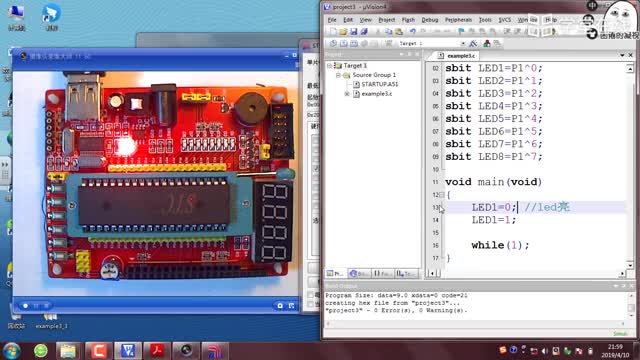Viewport: 640px width, 360px height.
Task: Click the editor vertical scrollbar down arrow
Action: pyautogui.click(x=630, y=266)
